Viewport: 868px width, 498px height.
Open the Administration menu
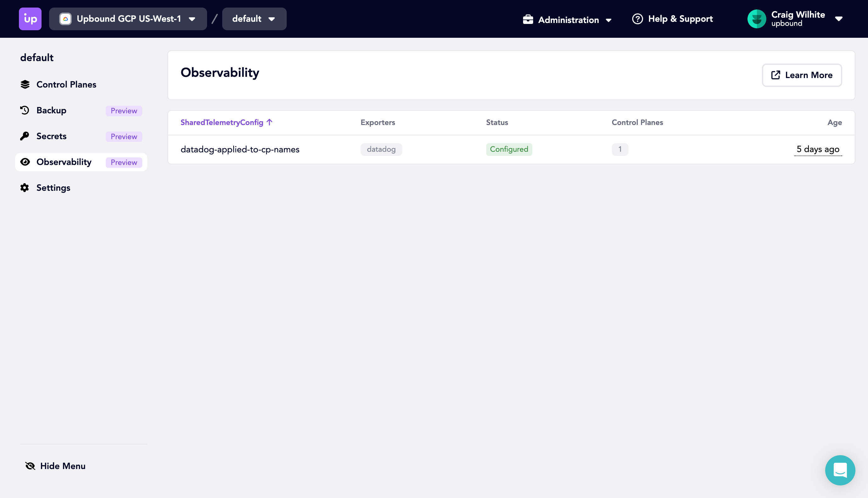coord(567,20)
